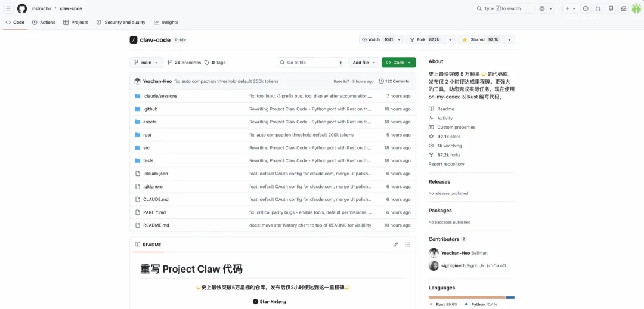Open the Watch notifications dropdown
The width and height of the screenshot is (644, 309).
pos(381,39)
